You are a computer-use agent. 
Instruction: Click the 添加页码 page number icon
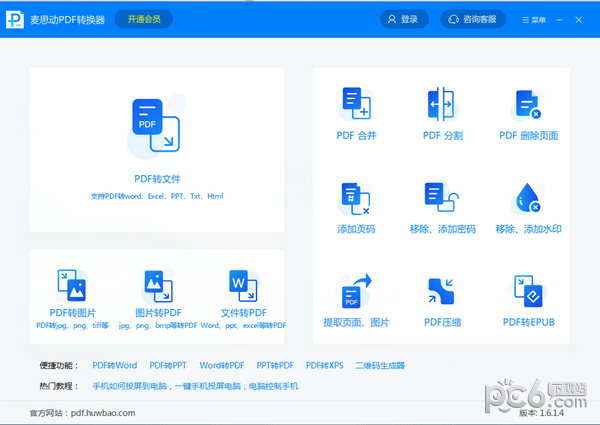point(355,199)
